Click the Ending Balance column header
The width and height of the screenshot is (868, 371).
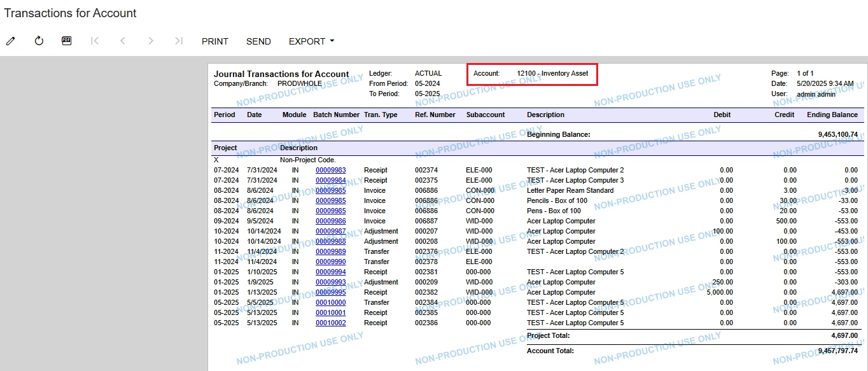click(x=832, y=115)
